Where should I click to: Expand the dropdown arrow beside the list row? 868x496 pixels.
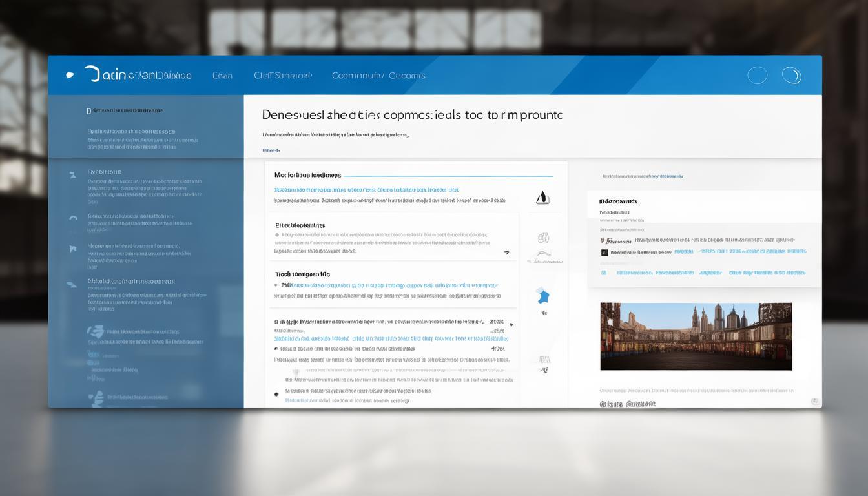pyautogui.click(x=512, y=325)
